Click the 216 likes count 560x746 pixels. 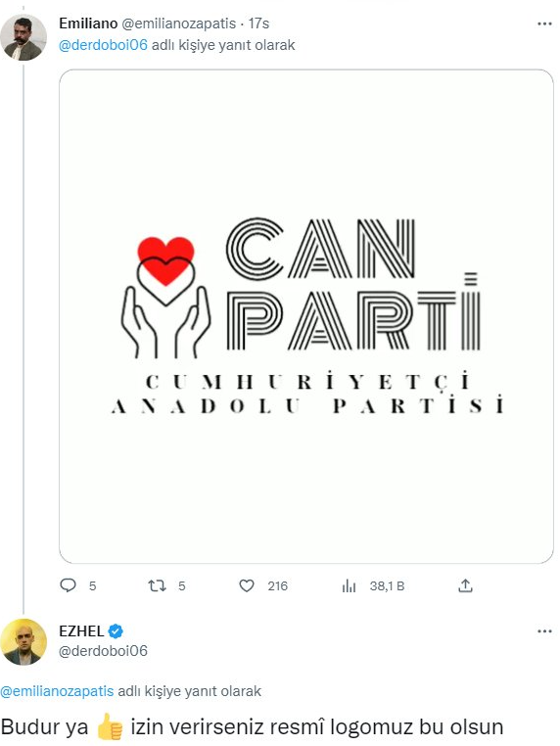[x=277, y=585]
